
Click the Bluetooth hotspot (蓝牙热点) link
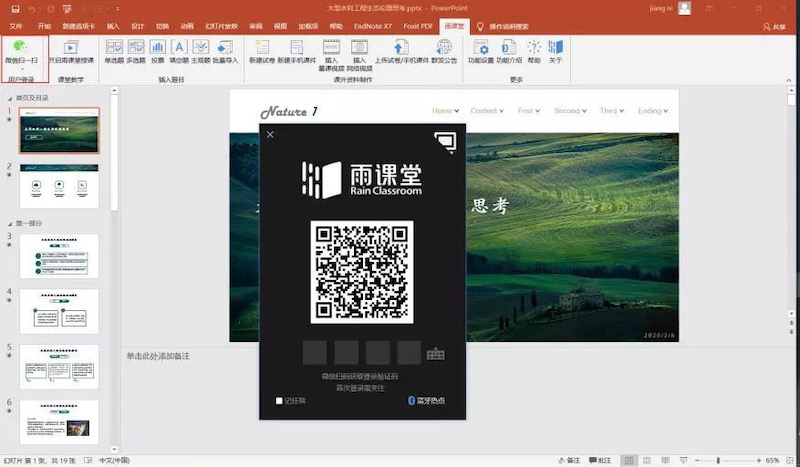coord(427,401)
